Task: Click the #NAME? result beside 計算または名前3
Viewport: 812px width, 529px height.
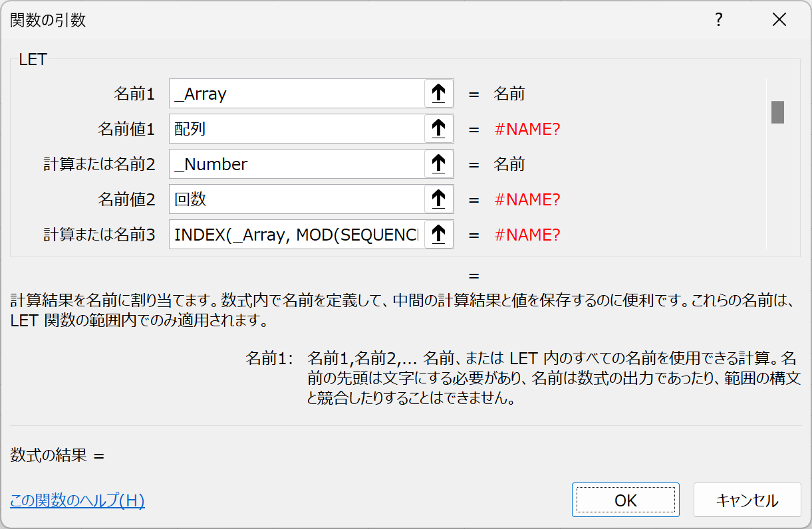Action: click(527, 235)
